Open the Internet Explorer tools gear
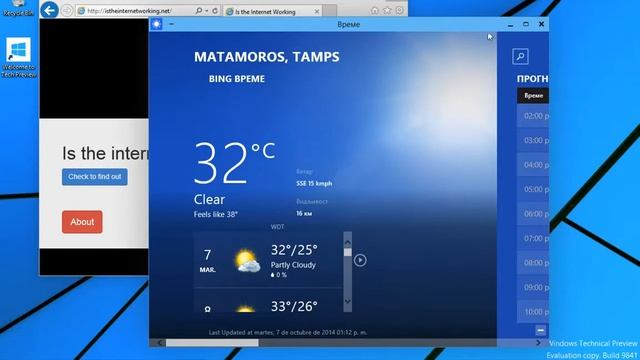This screenshot has width=640, height=360. [x=400, y=11]
